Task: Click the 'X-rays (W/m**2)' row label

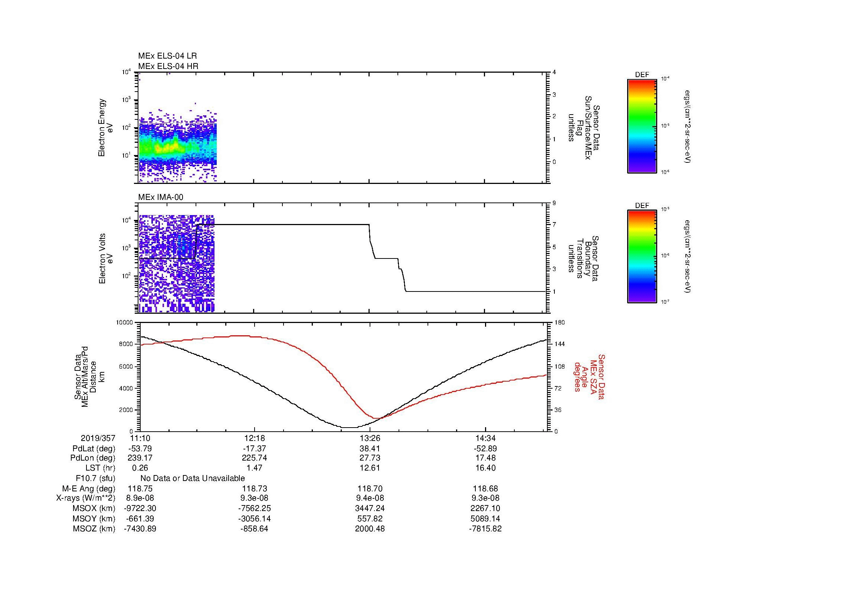Action: click(85, 498)
